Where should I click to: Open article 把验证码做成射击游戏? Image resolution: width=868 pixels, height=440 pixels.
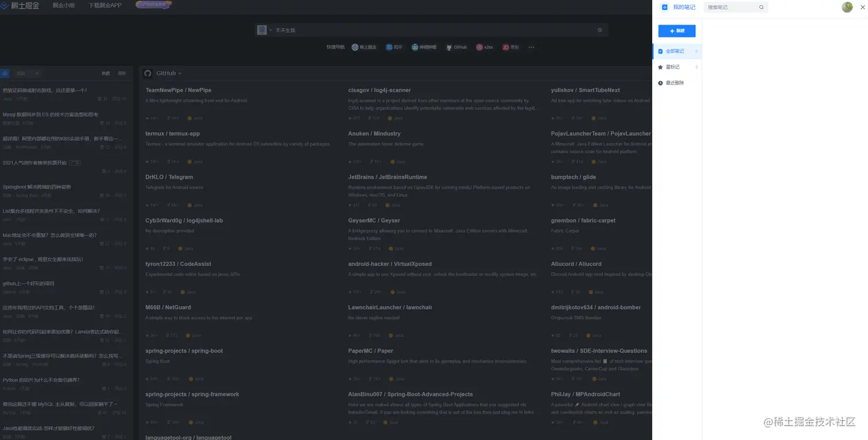pyautogui.click(x=45, y=90)
